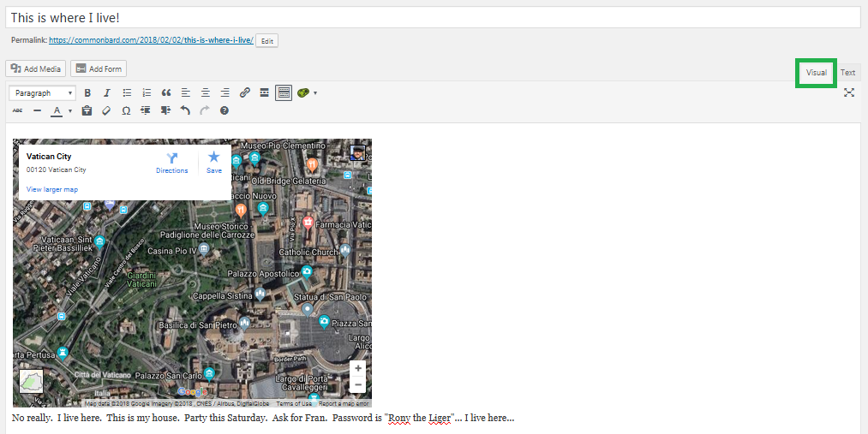Click the underlined word "Liger" in post
868x434 pixels.
click(440, 418)
